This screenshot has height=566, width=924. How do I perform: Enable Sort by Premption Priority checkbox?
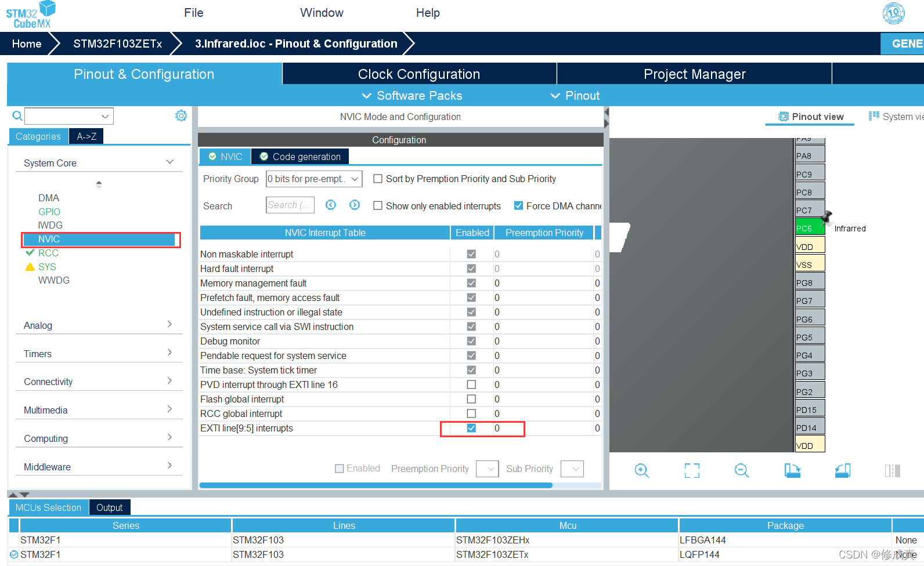(x=378, y=179)
